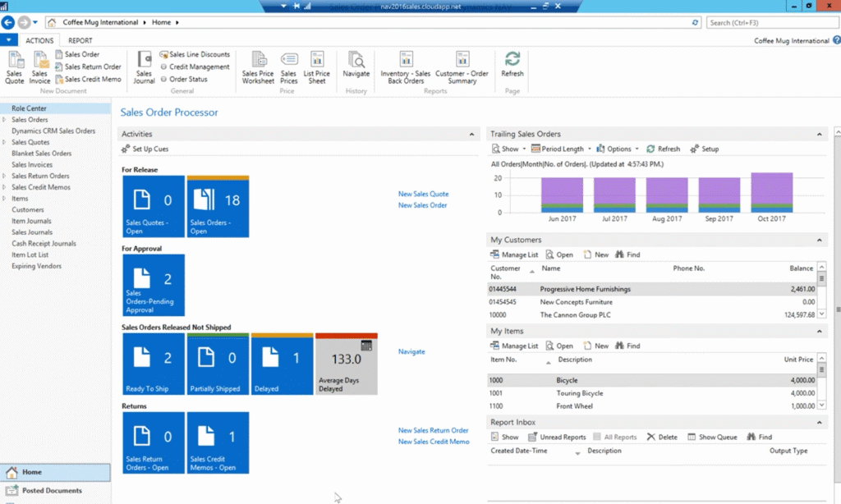Click the forward navigation arrow
841x504 pixels.
click(24, 22)
